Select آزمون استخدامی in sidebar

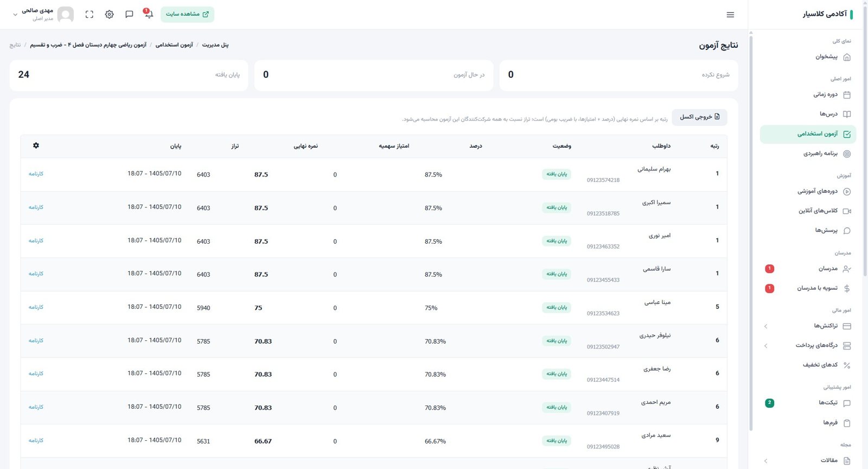(808, 134)
